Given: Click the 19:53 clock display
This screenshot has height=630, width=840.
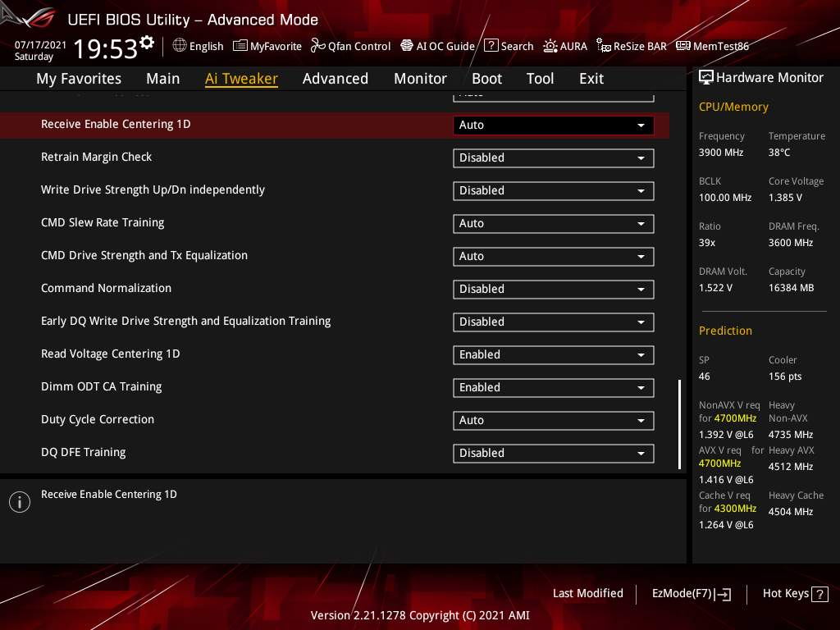Looking at the screenshot, I should [106, 48].
